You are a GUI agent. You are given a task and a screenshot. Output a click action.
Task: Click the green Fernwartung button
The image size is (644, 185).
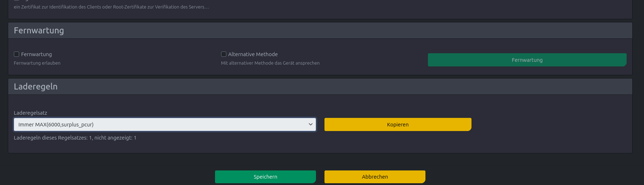(527, 60)
